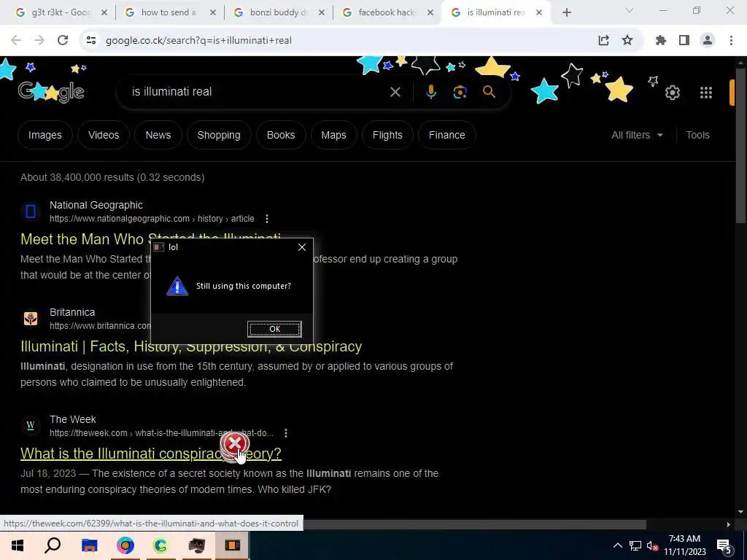Start voice search with microphone icon
The image size is (747, 560).
[430, 92]
